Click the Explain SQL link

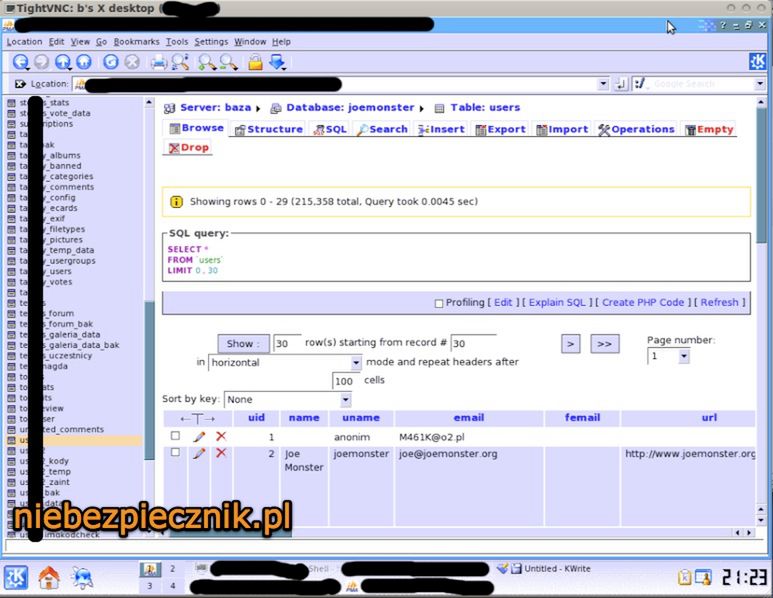pyautogui.click(x=557, y=303)
